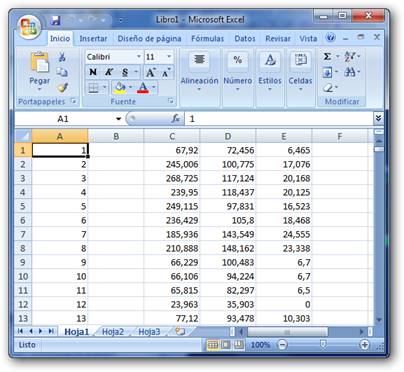Go to first sheet arrow

click(20, 331)
